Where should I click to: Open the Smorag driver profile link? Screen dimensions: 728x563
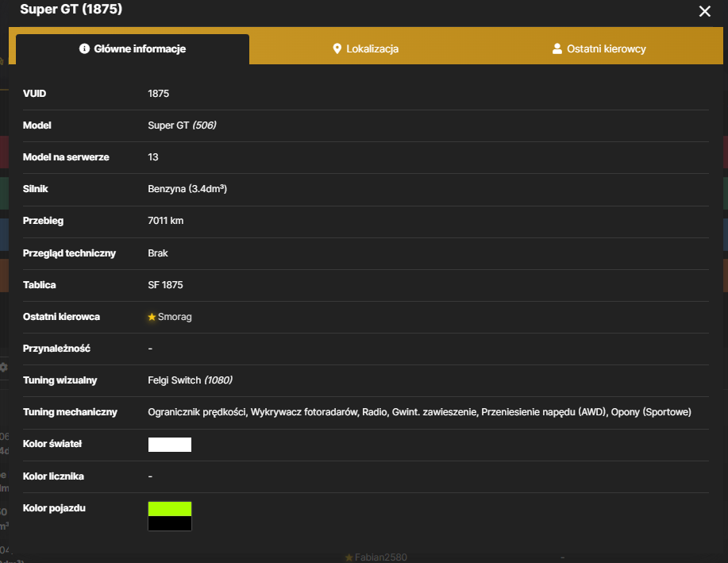point(175,317)
